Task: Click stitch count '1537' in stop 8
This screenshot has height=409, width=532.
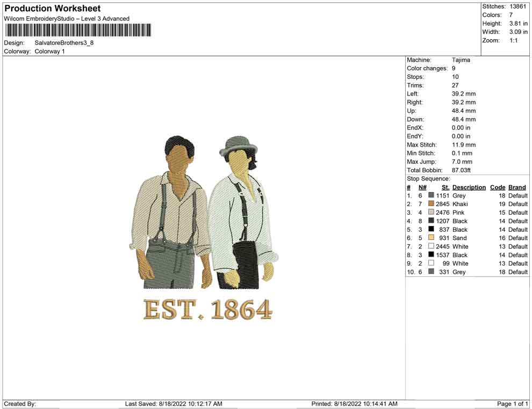Action: point(442,255)
